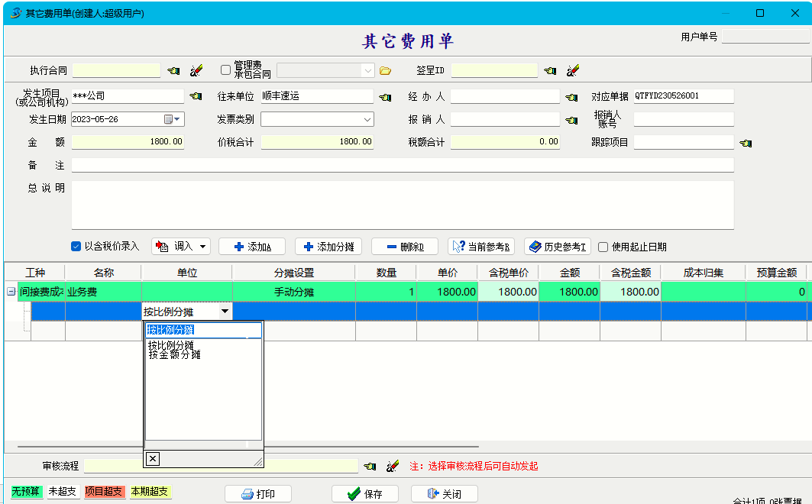Viewport: 812px width, 504px height.
Task: Click the lookup hand icon beside 签呈ID
Action: pos(550,71)
